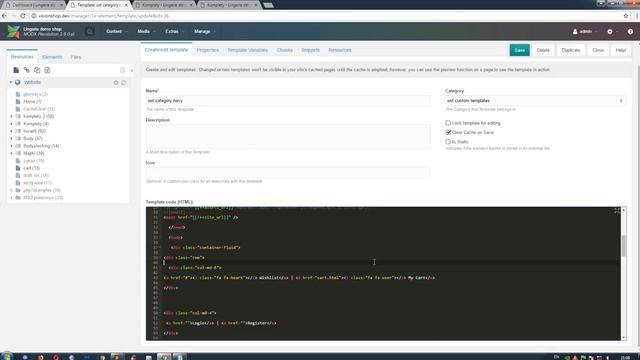Switch to the Dashboard browser tab
The height and width of the screenshot is (360, 640).
point(34,5)
